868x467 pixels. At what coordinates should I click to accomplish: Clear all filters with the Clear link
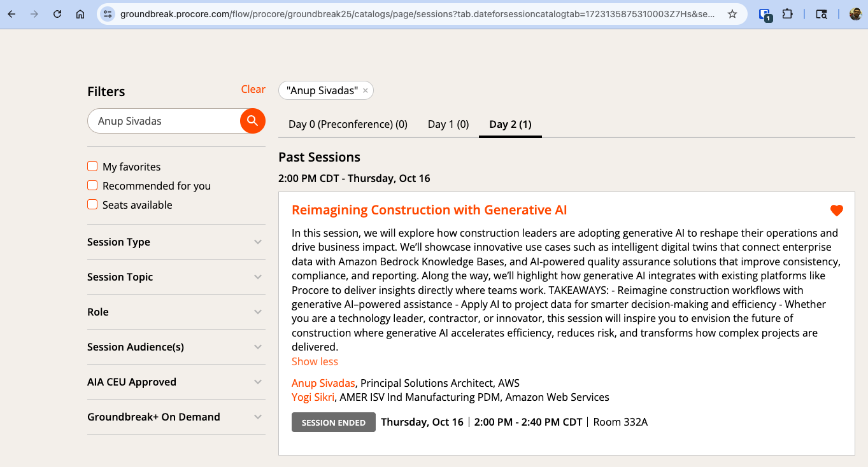[253, 89]
